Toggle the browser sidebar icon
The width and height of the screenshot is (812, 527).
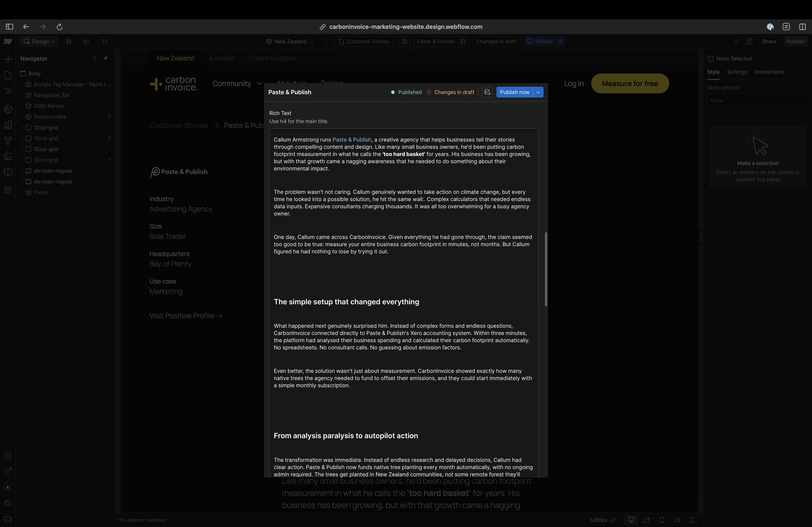click(9, 27)
